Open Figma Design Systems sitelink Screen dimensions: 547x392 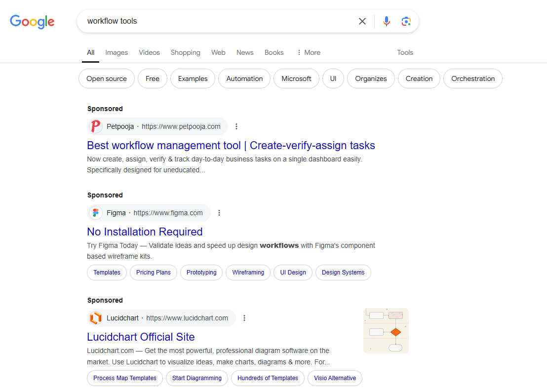point(343,273)
